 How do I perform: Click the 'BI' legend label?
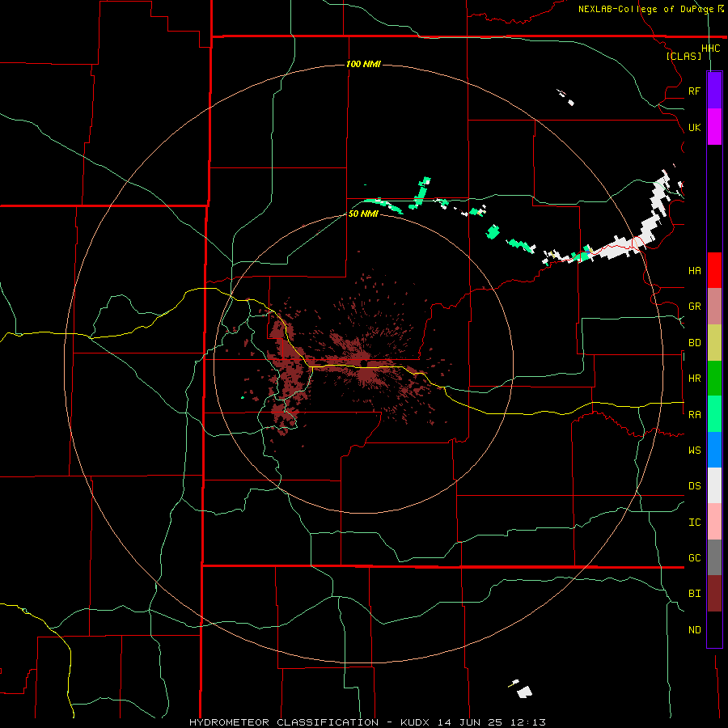694,594
